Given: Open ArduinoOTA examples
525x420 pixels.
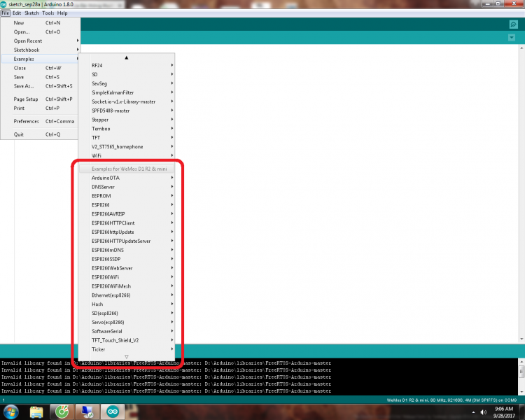Looking at the screenshot, I should [127, 178].
